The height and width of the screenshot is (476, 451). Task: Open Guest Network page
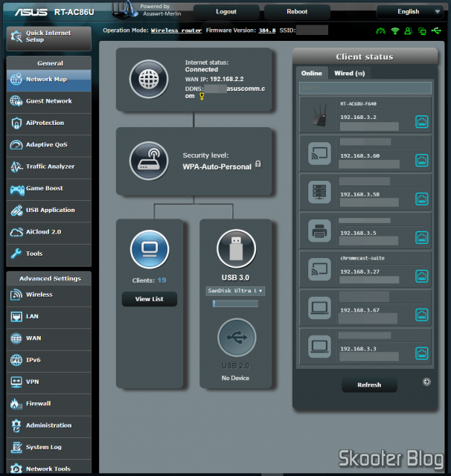tap(49, 101)
